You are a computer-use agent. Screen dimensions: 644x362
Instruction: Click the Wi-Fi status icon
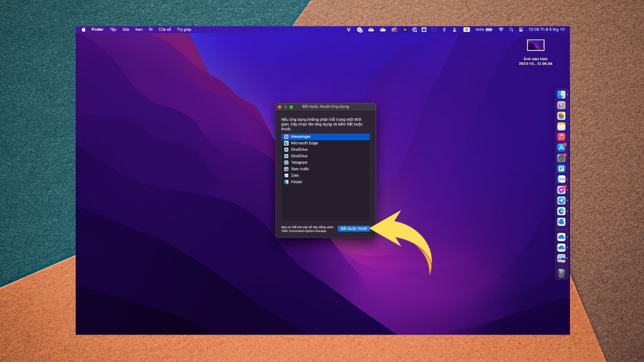501,29
